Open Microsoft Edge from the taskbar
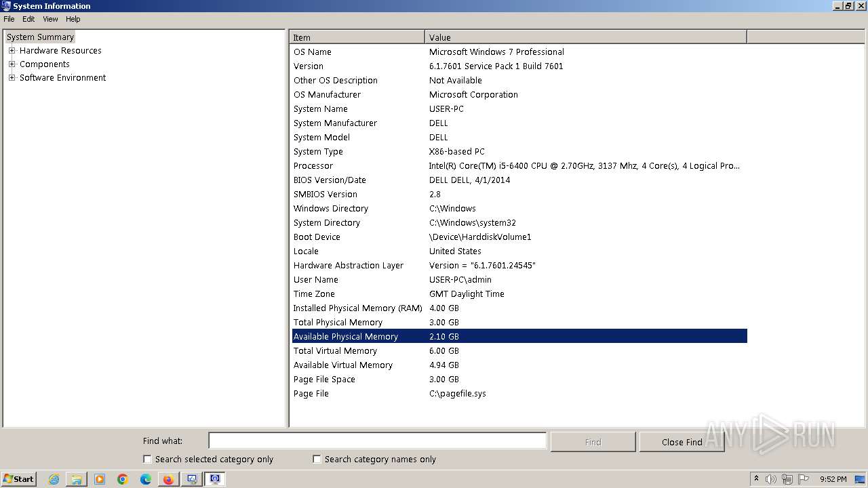 coord(146,479)
